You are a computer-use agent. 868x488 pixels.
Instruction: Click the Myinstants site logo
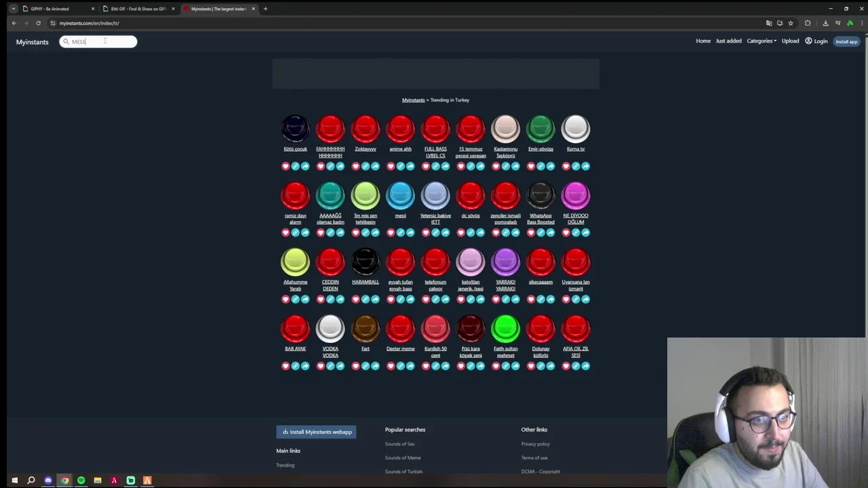pos(33,42)
